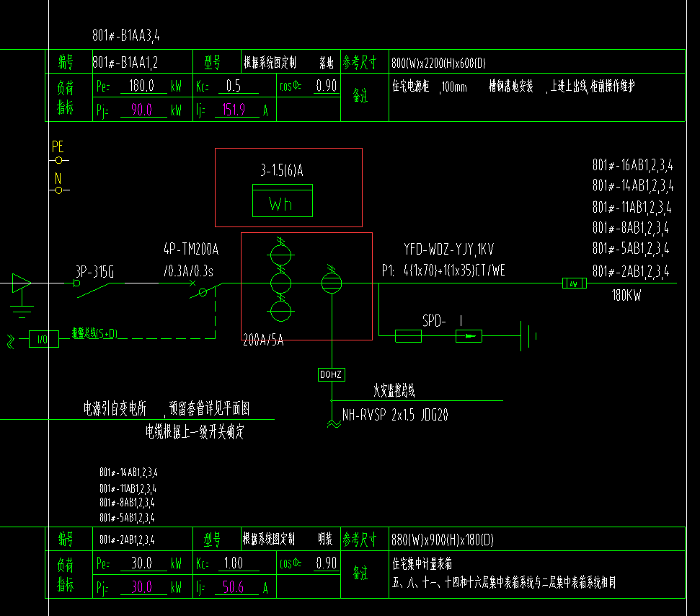This screenshot has height=616, width=700.
Task: Select the 明装 installation text in lower table
Action: click(x=325, y=539)
